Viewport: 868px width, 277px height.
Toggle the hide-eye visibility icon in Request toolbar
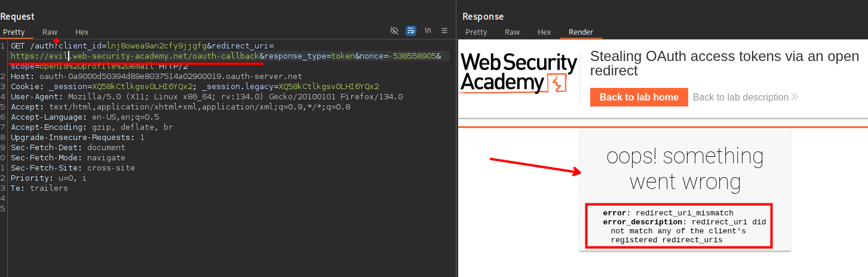[x=394, y=31]
